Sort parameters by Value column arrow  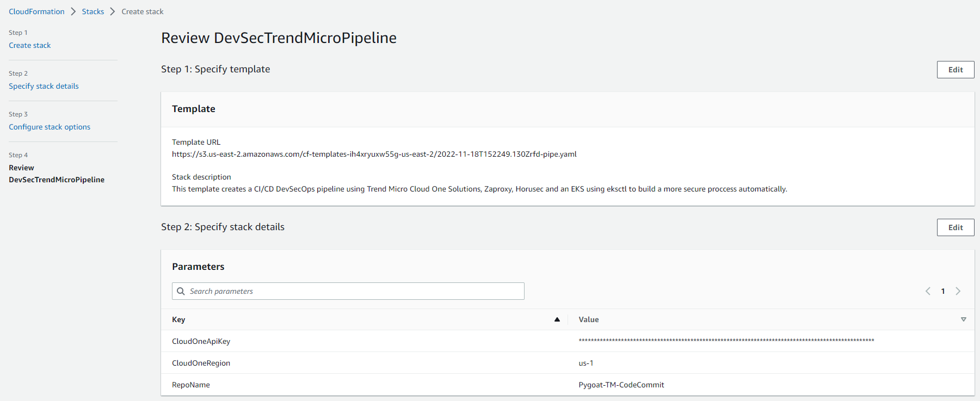[x=964, y=319]
